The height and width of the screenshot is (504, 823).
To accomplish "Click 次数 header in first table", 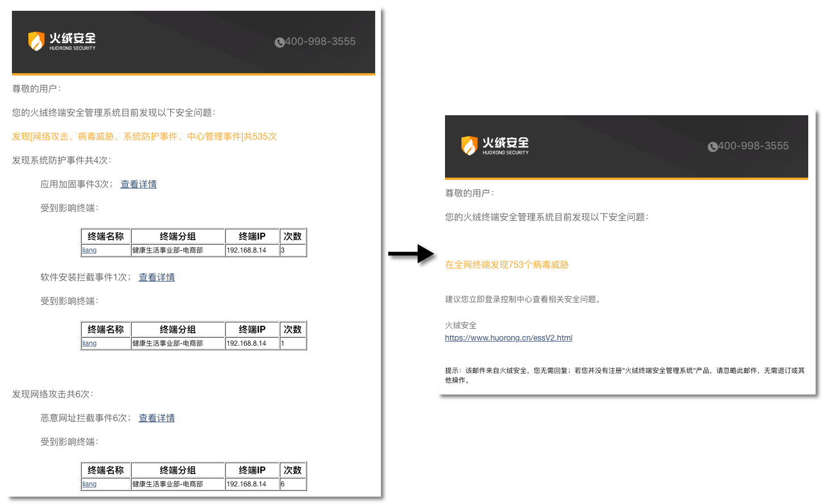I will pos(293,236).
